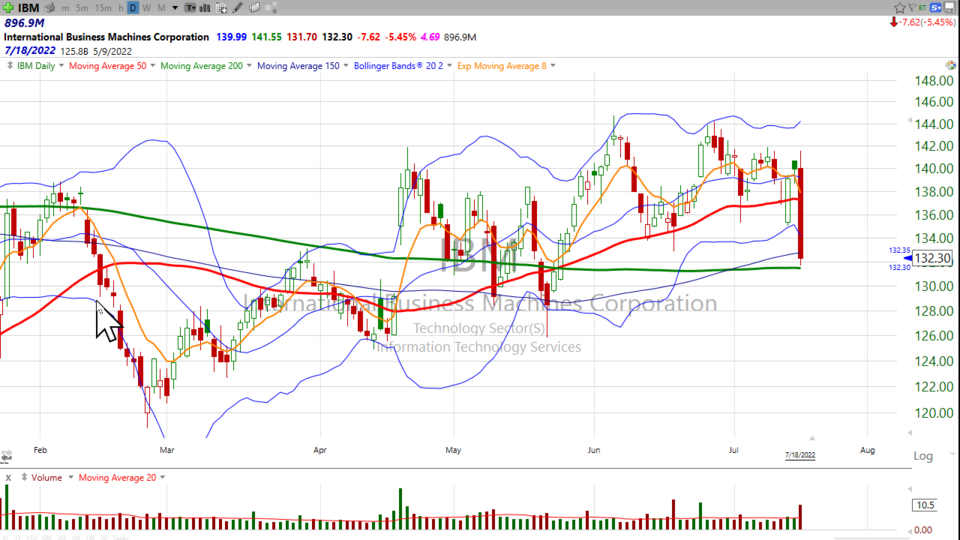
Task: Click the IBM Daily pane resize-arrows icon
Action: coord(10,66)
